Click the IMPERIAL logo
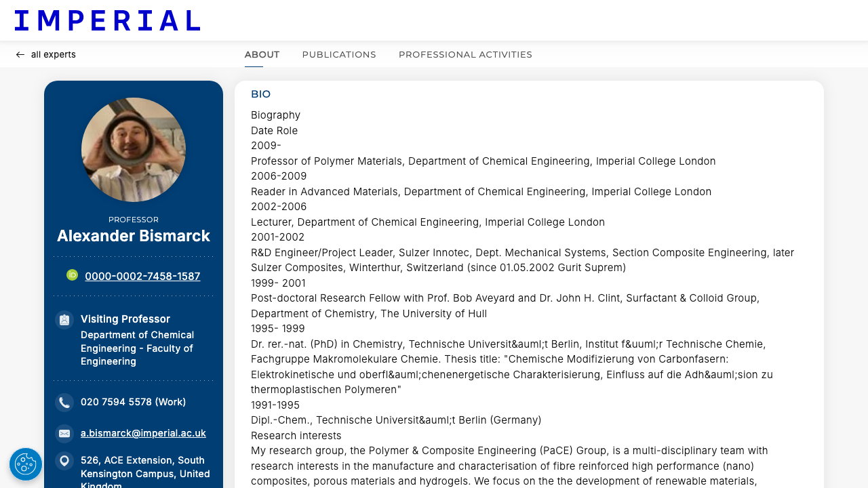The image size is (868, 488). [x=107, y=20]
